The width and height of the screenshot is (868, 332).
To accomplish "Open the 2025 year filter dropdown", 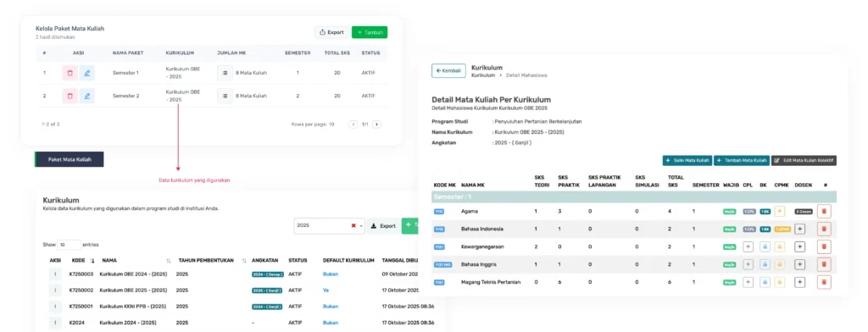I will 330,226.
